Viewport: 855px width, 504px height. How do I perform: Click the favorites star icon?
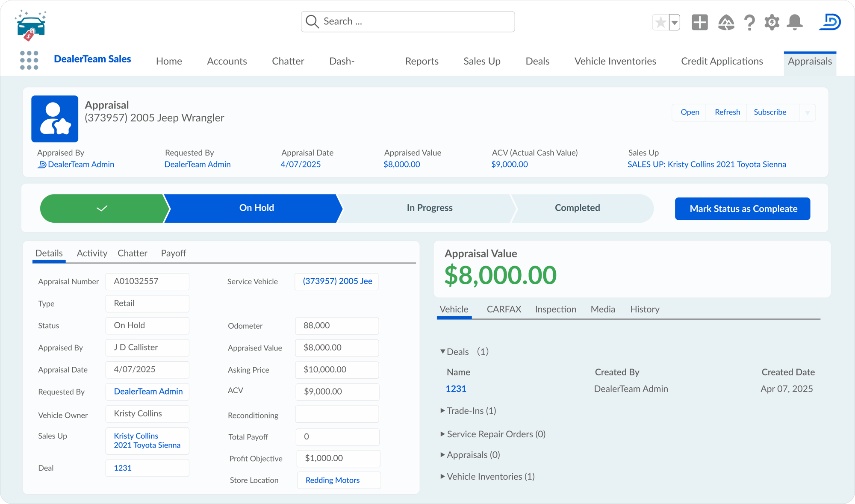660,22
